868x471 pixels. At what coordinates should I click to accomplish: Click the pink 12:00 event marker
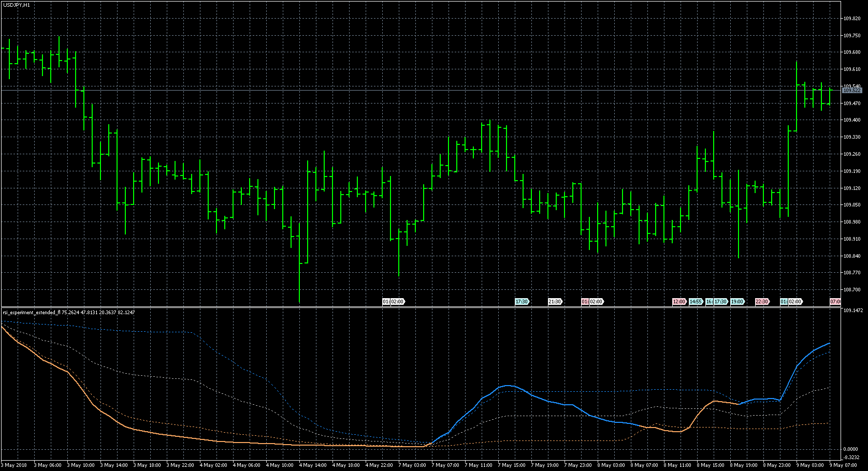click(679, 302)
